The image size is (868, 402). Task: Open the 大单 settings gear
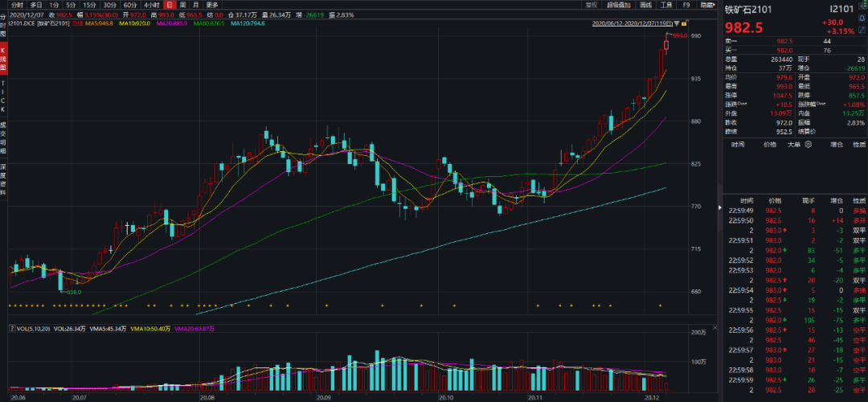pyautogui.click(x=808, y=144)
